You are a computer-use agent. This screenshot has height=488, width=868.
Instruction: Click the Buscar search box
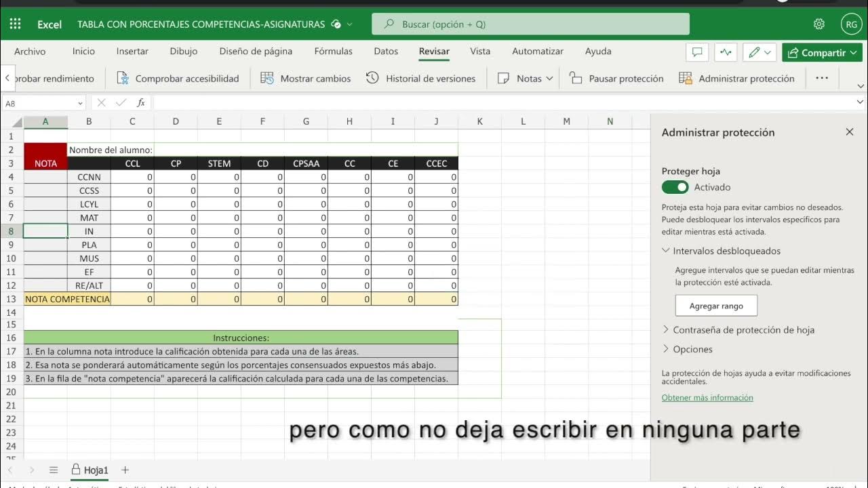coord(530,24)
